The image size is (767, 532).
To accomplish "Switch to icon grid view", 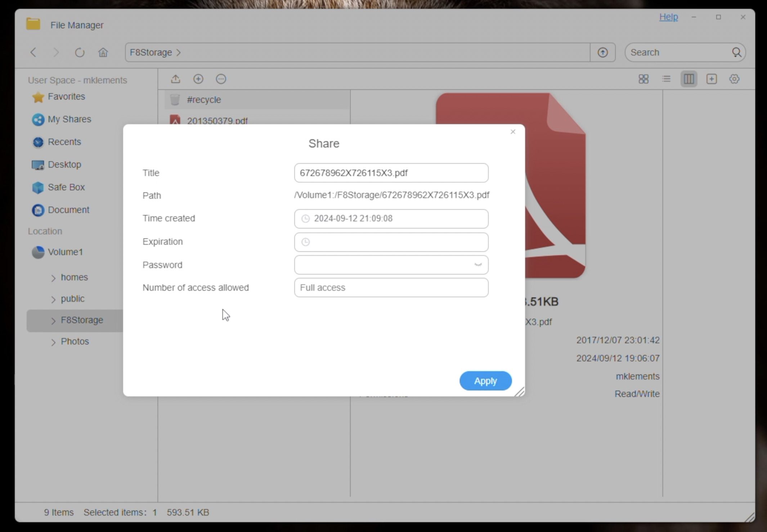I will coord(643,79).
